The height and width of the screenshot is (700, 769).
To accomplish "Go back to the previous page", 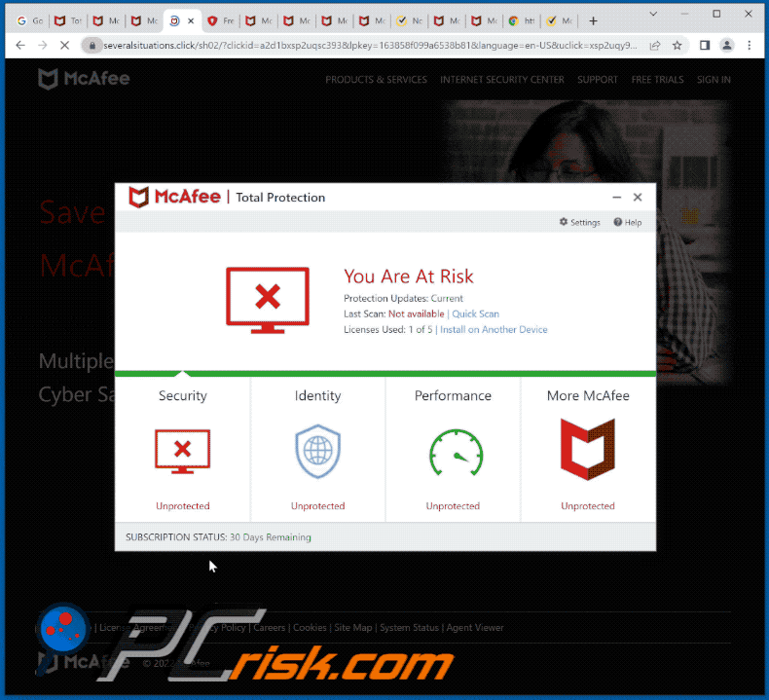I will (20, 45).
